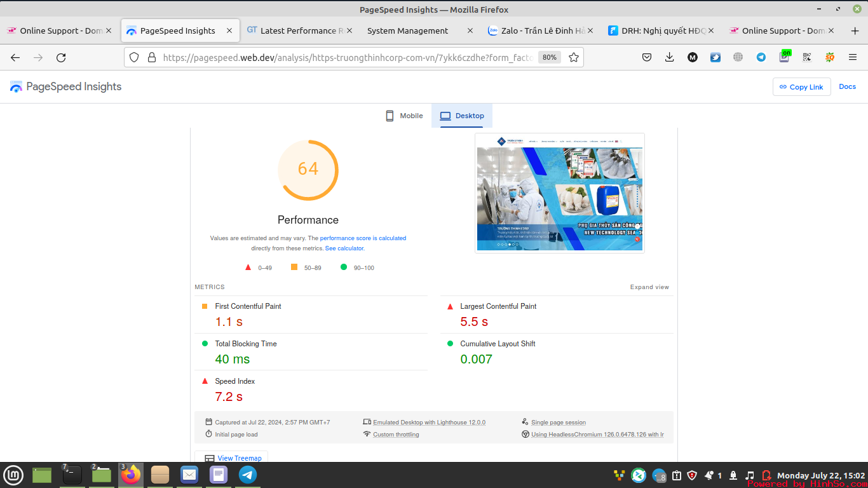Click the music note tray icon
This screenshot has height=488, width=868.
coord(750,475)
